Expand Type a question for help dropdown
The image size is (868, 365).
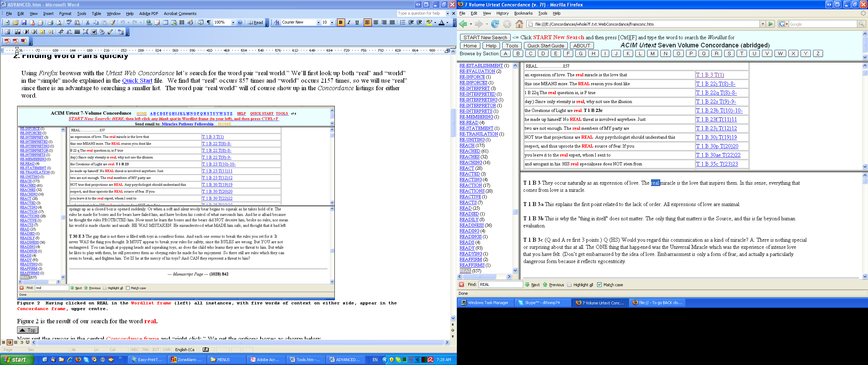click(x=448, y=13)
